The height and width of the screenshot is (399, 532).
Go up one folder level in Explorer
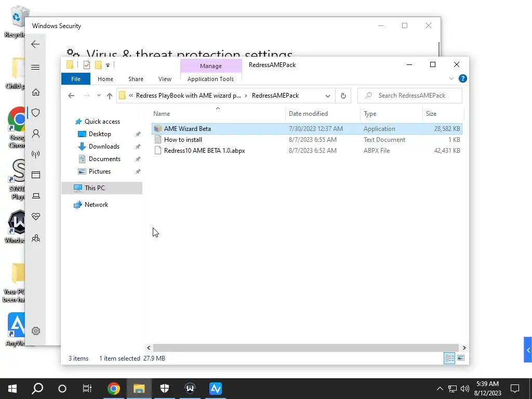(x=109, y=96)
